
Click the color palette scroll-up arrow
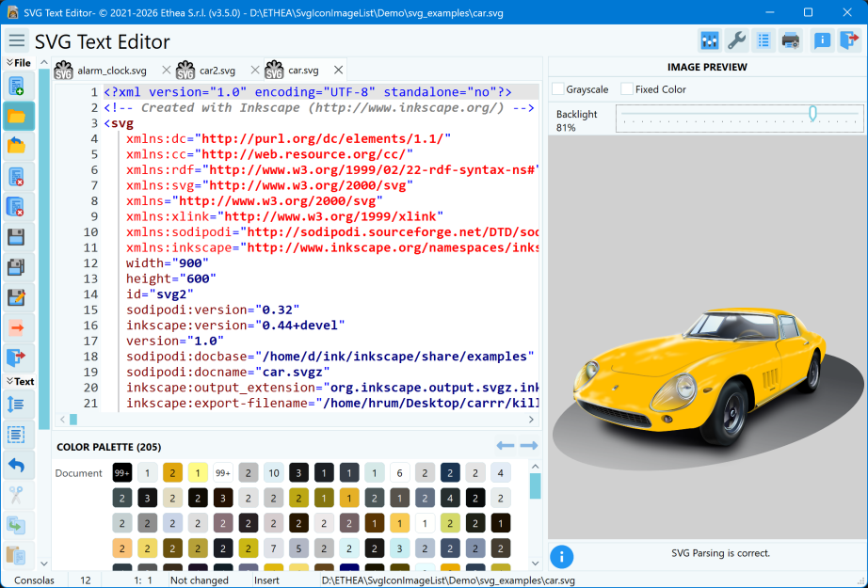click(x=535, y=467)
